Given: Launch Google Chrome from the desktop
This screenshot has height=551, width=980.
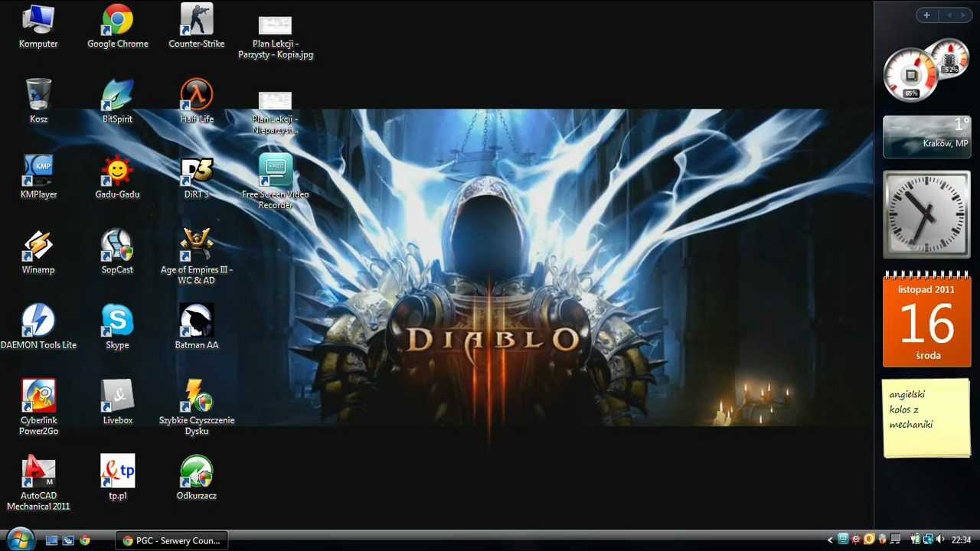Looking at the screenshot, I should tap(118, 27).
